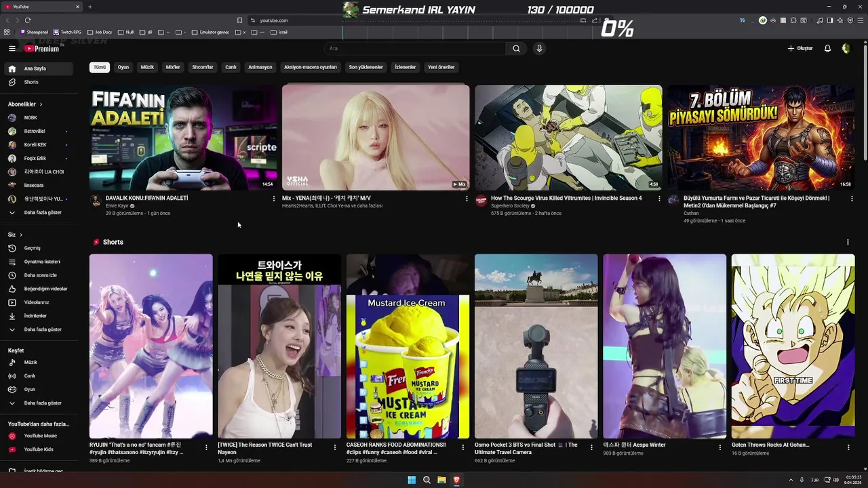Open Retrovillel channel subscription
This screenshot has width=868, height=488.
click(x=39, y=131)
